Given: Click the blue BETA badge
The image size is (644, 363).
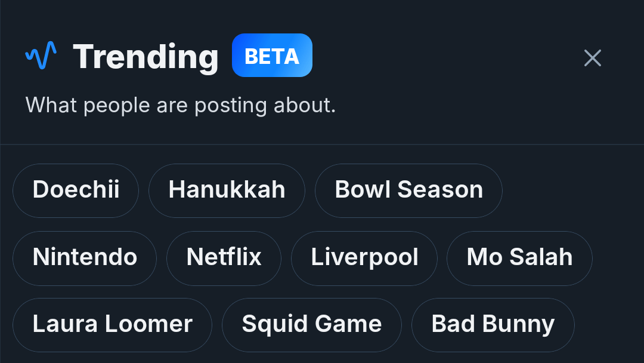Looking at the screenshot, I should click(x=272, y=56).
